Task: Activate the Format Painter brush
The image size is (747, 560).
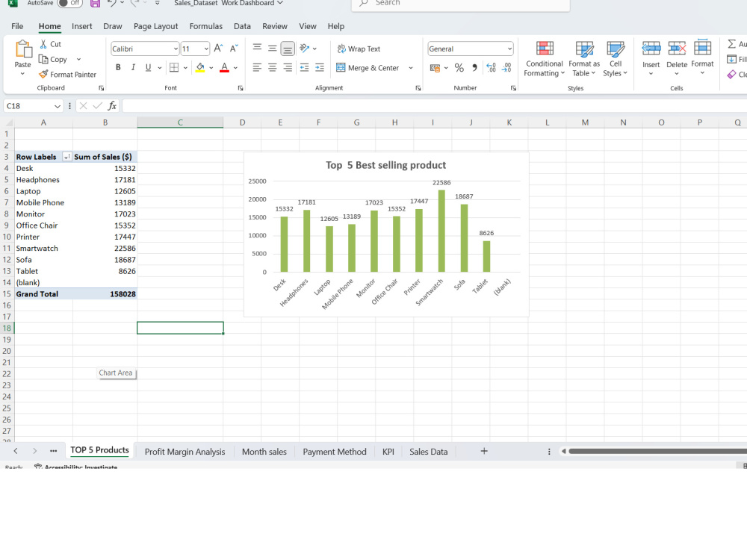Action: 43,74
